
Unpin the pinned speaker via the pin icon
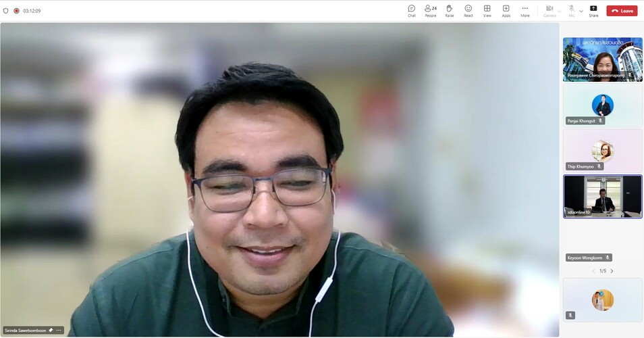click(51, 331)
